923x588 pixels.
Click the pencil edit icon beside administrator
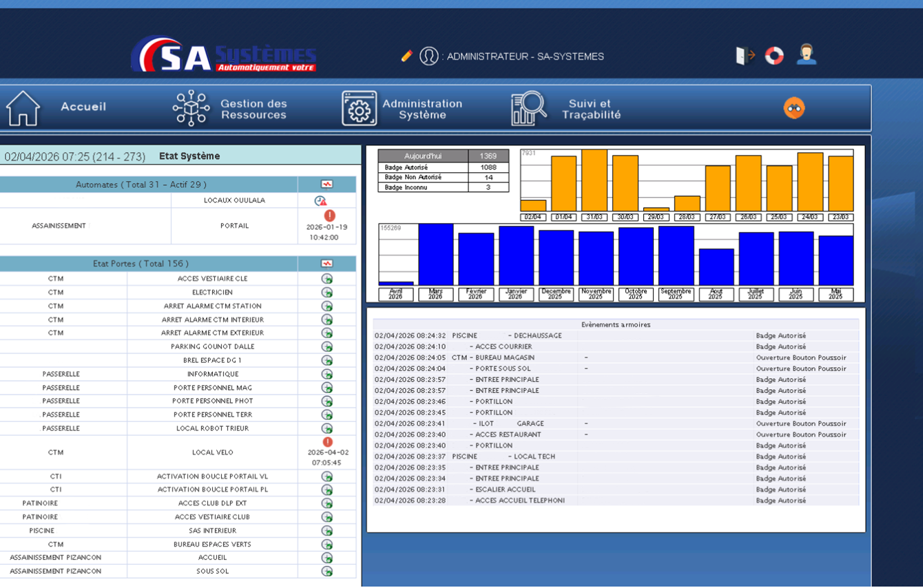406,56
